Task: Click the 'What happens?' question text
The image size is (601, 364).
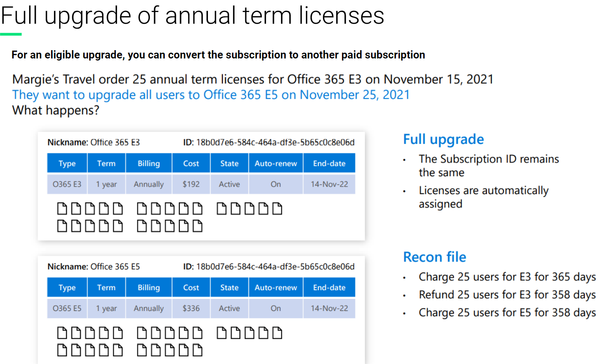Action: 56,110
